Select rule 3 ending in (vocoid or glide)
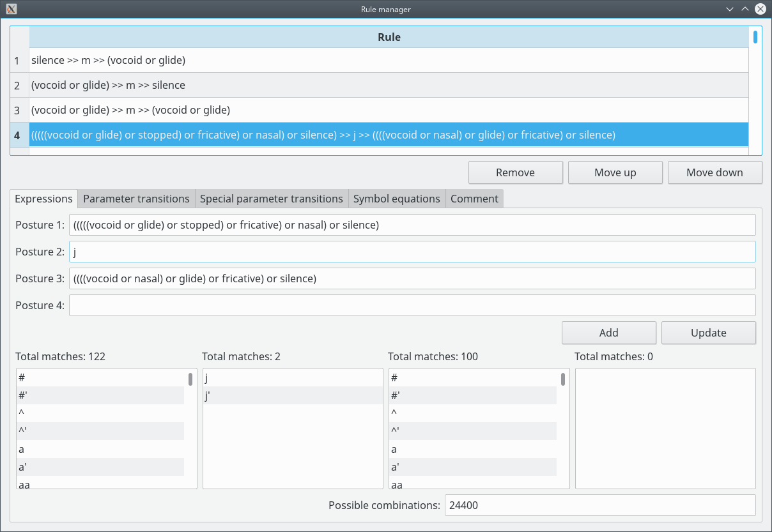This screenshot has width=772, height=532. tap(389, 110)
